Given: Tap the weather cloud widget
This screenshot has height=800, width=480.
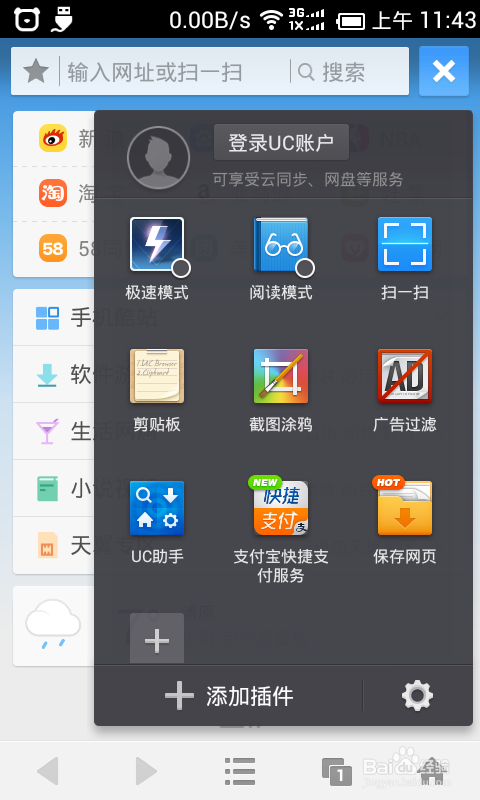Looking at the screenshot, I should (53, 624).
